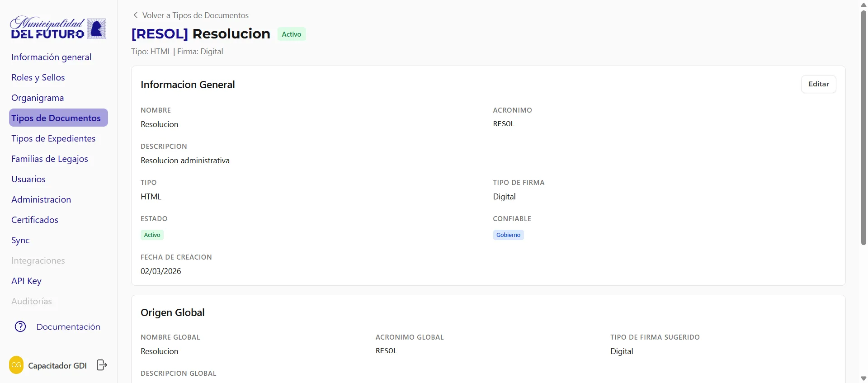Go to the Usuarios page
The height and width of the screenshot is (383, 868).
[28, 179]
